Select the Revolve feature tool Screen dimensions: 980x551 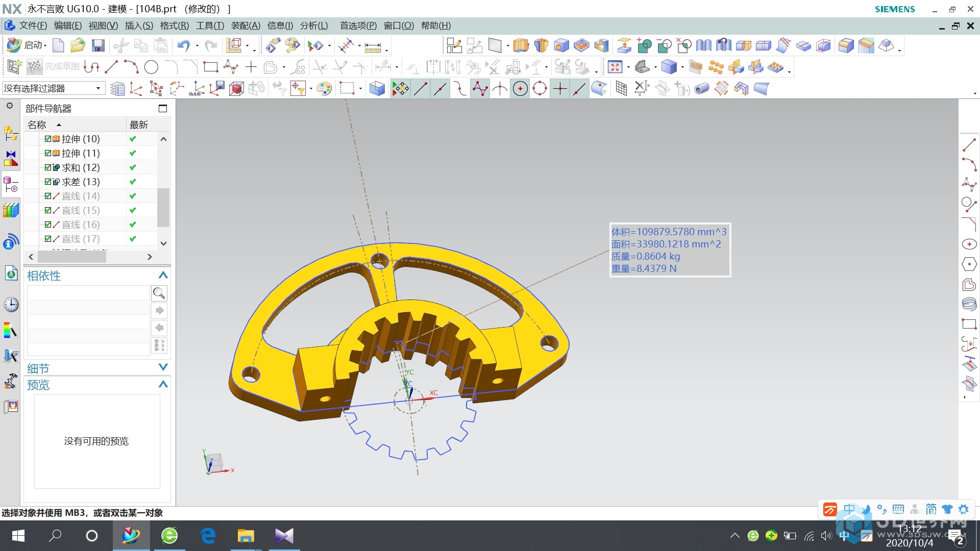tap(541, 46)
